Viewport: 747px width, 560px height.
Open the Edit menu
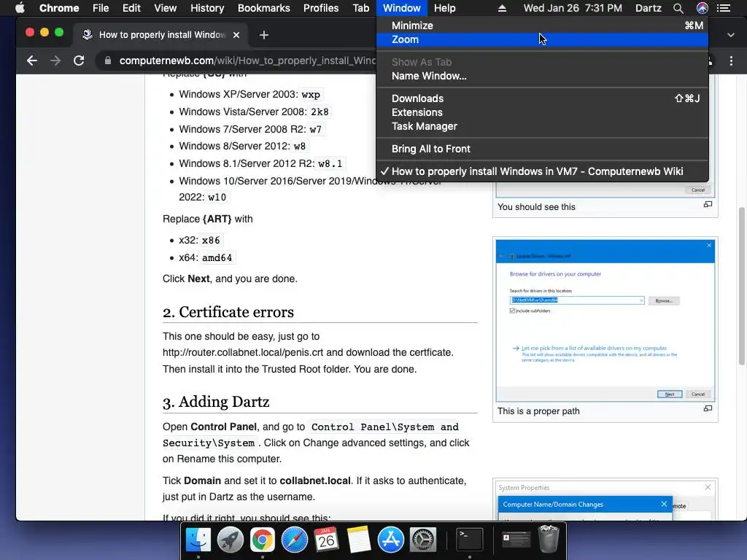(x=131, y=8)
